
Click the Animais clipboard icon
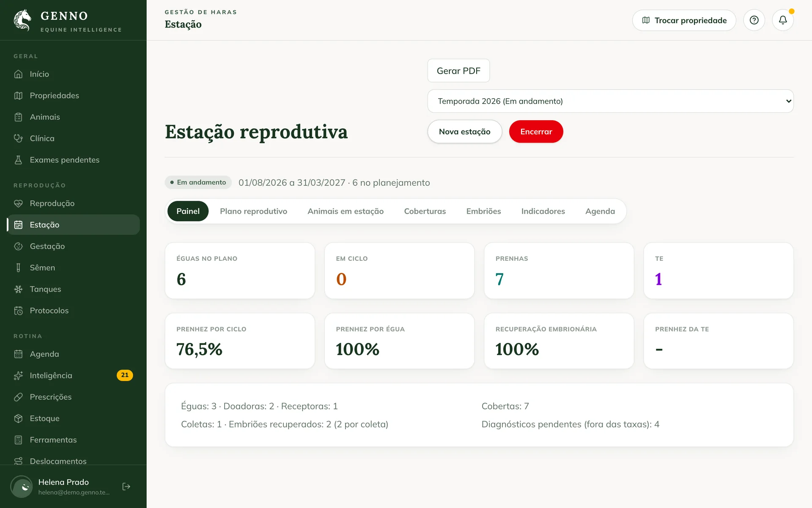click(x=18, y=117)
